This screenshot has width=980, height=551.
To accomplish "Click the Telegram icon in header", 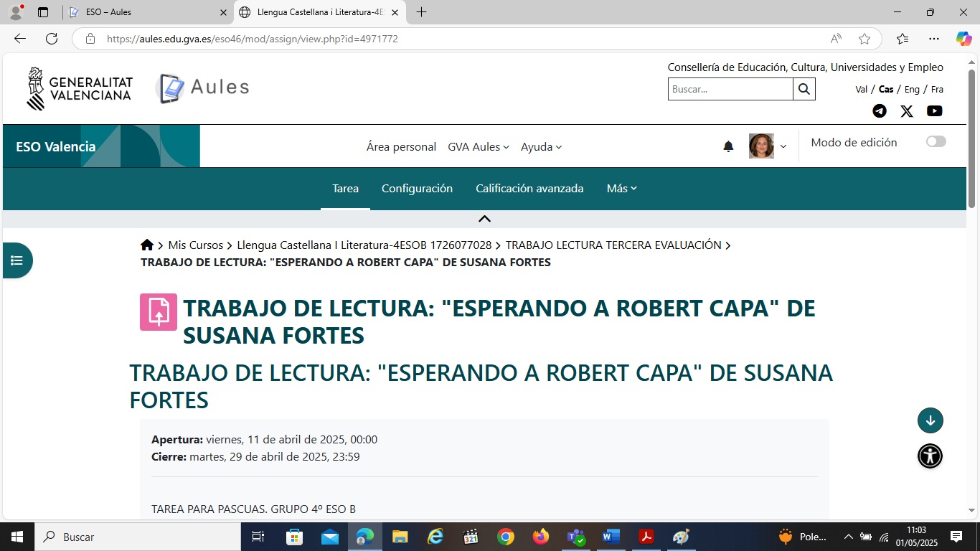I will click(879, 110).
